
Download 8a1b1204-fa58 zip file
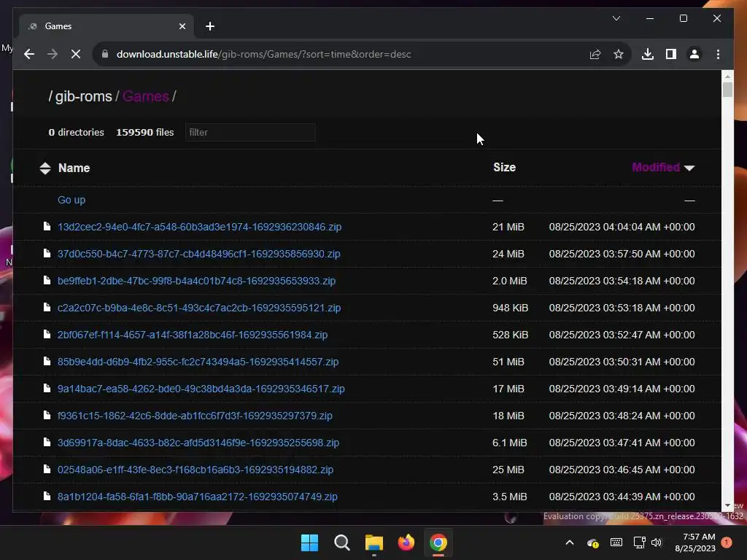(197, 497)
